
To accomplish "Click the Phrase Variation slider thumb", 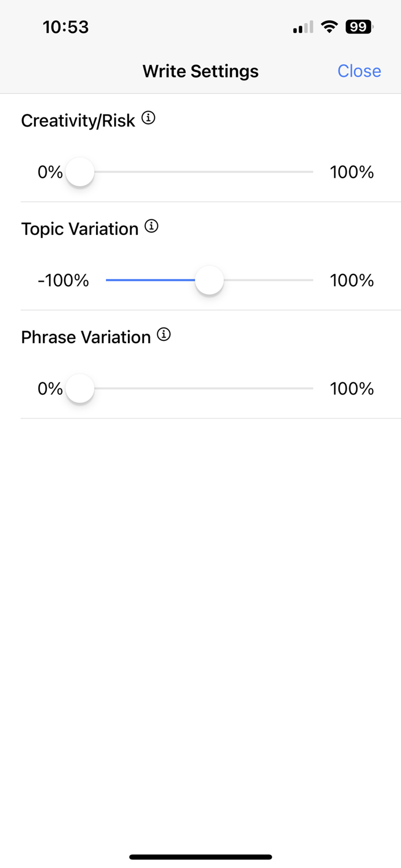I will pyautogui.click(x=80, y=388).
